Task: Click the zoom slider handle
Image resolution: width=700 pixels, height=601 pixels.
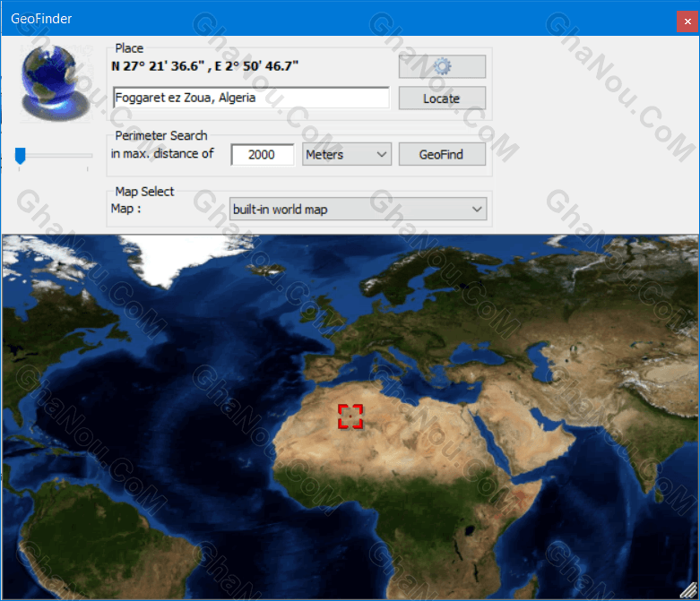Action: pos(20,156)
